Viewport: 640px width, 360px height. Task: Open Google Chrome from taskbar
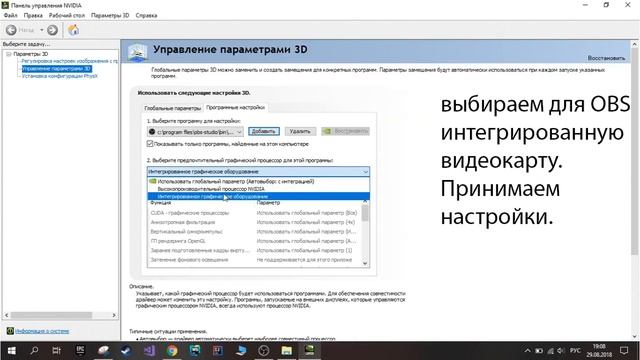[x=172, y=351]
